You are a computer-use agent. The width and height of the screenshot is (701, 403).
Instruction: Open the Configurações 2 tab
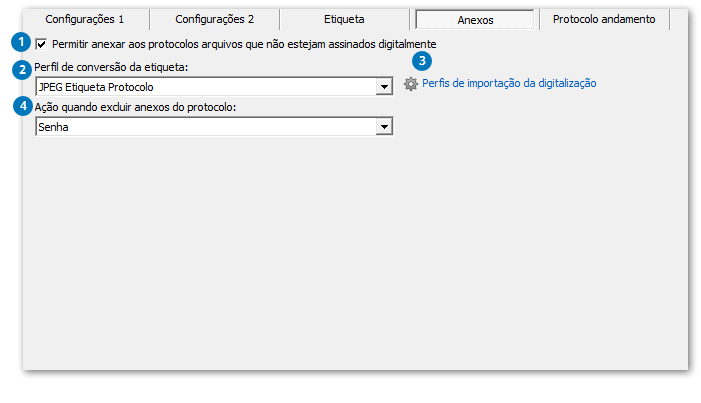(214, 19)
